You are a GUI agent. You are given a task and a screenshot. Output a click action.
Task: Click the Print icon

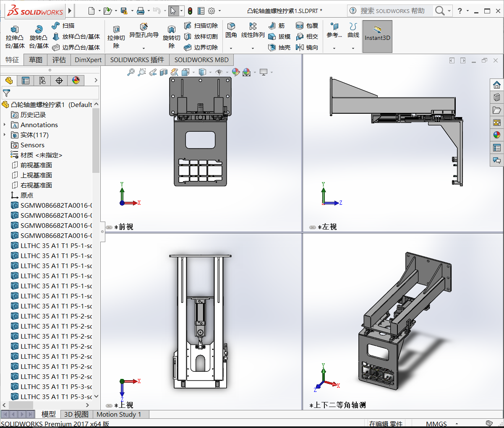[x=141, y=11]
